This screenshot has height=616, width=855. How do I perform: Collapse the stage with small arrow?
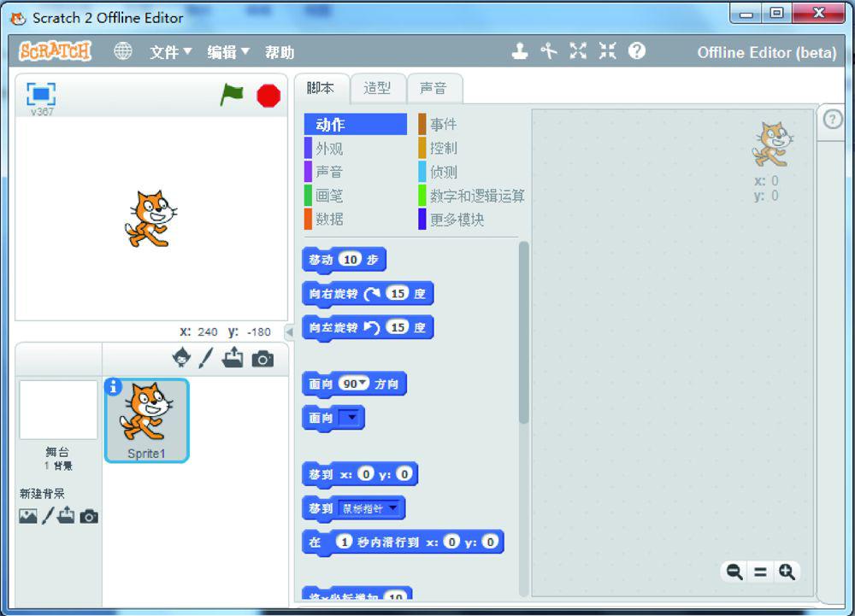(289, 331)
